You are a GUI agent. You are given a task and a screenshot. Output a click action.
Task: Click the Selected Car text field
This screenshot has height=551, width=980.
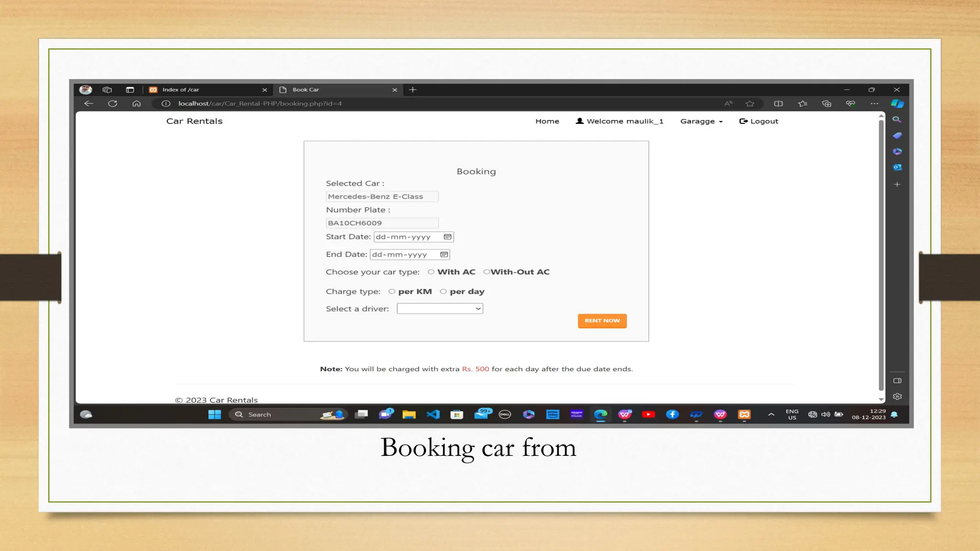(x=382, y=197)
